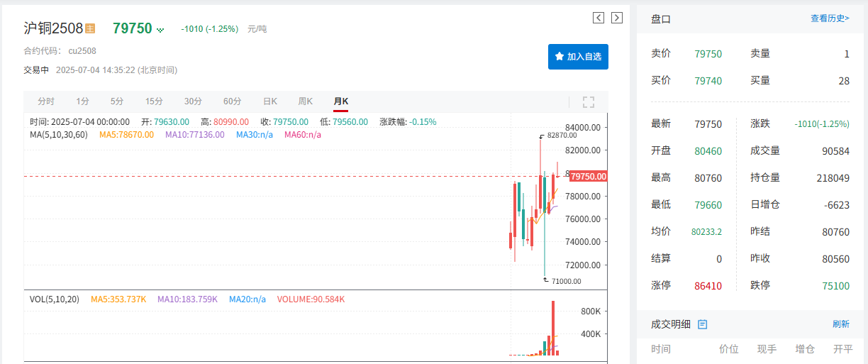
Task: Open the 查看历史 link
Action: pyautogui.click(x=830, y=18)
